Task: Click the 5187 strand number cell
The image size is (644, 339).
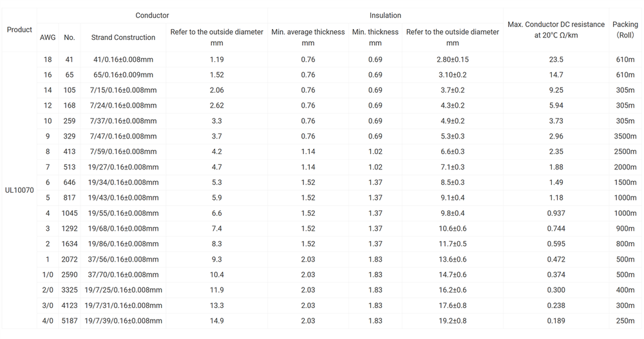Action: pyautogui.click(x=70, y=321)
